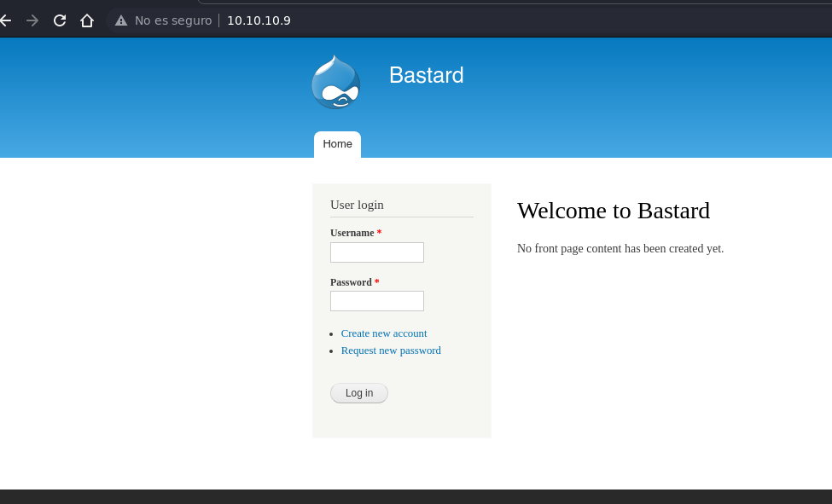The height and width of the screenshot is (504, 832).
Task: Click the Drupal drop logo
Action: point(336,82)
